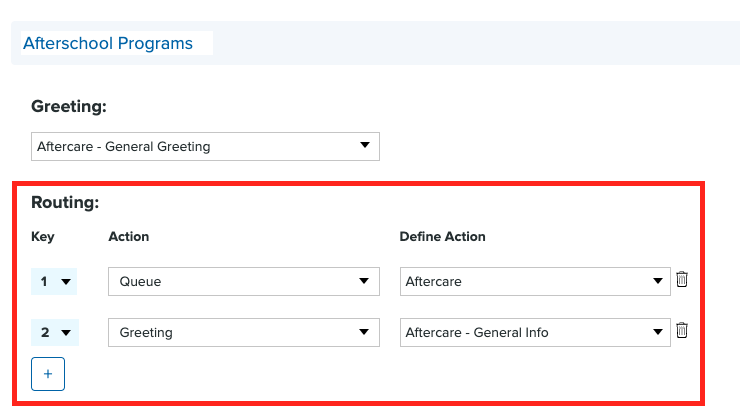Viewport: 740px width, 412px height.
Task: Expand the Aftercare define action dropdown
Action: coord(534,282)
